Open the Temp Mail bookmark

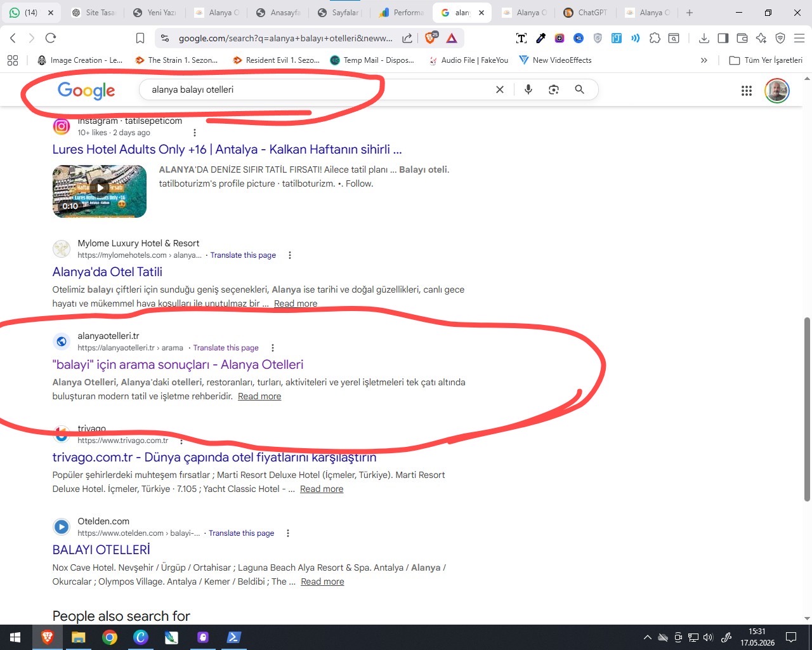[372, 60]
